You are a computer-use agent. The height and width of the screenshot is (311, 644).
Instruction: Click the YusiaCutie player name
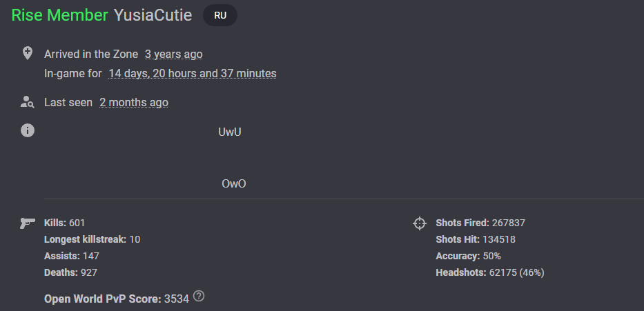(x=153, y=15)
